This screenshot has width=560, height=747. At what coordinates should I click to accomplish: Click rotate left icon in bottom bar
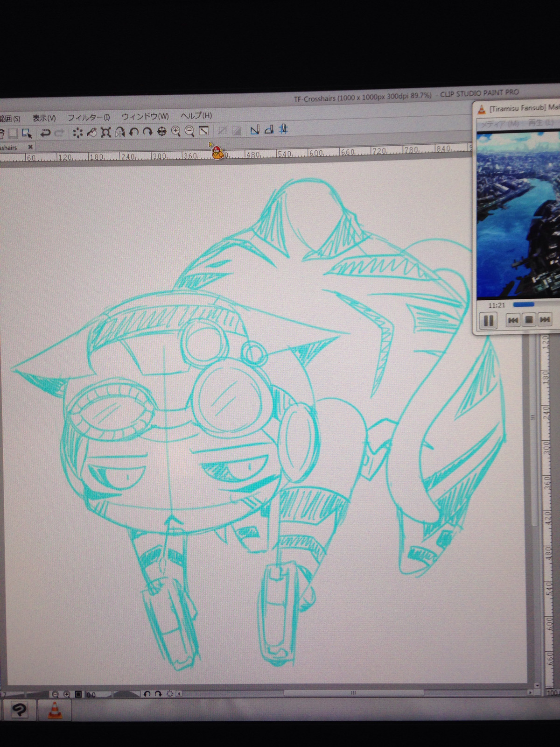click(x=147, y=694)
